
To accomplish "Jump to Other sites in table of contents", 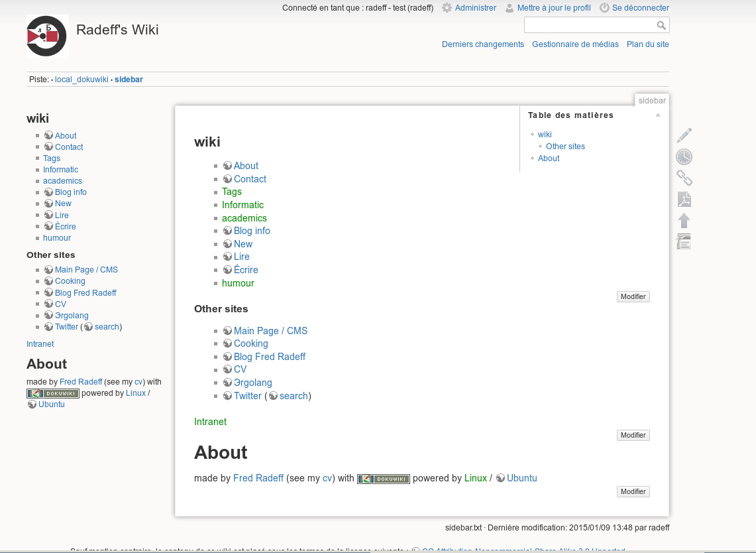I will point(565,147).
